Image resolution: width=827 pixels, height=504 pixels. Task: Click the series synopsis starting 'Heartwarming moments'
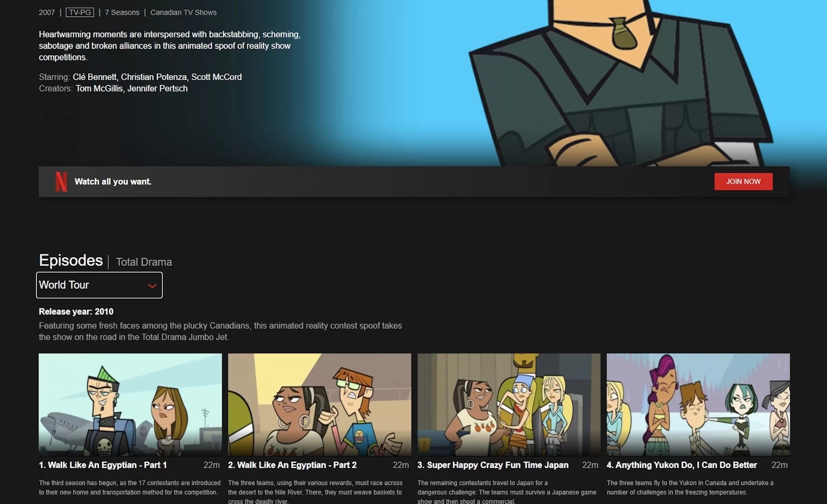click(x=170, y=46)
